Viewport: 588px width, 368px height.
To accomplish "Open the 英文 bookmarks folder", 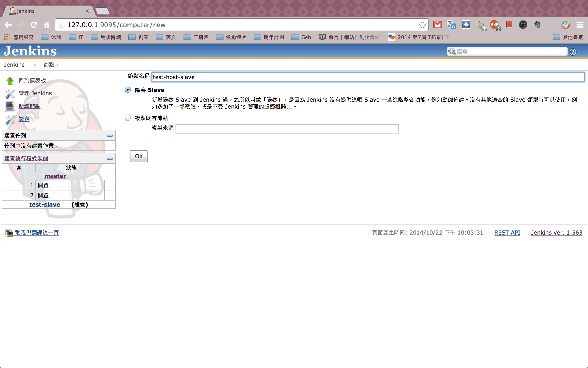I will point(166,37).
